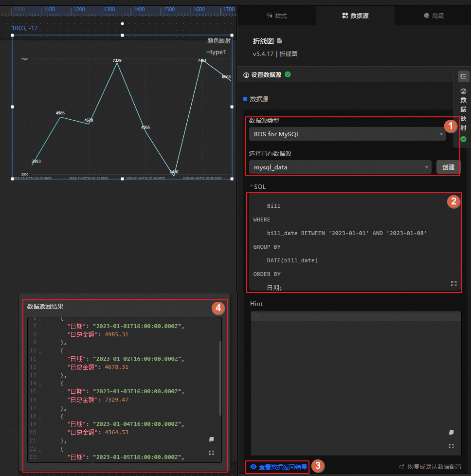Click the 颜色映射 label on the chart
Screen dimensions: 471x476
tap(219, 41)
